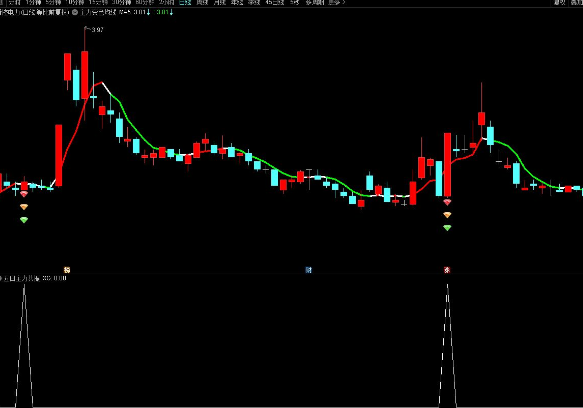The image size is (583, 408).
Task: Click the orange diamond signal at left
Action: click(24, 207)
